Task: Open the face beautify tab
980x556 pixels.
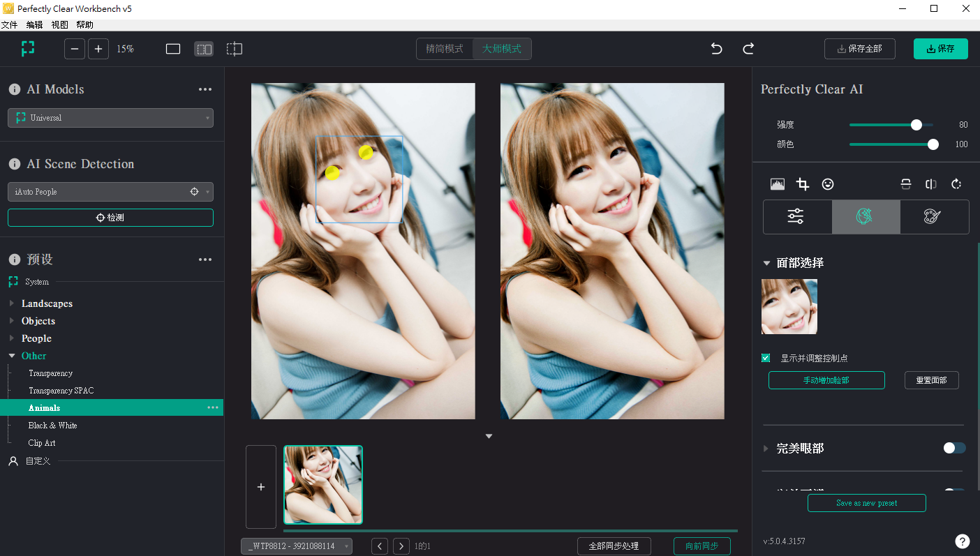Action: [865, 216]
